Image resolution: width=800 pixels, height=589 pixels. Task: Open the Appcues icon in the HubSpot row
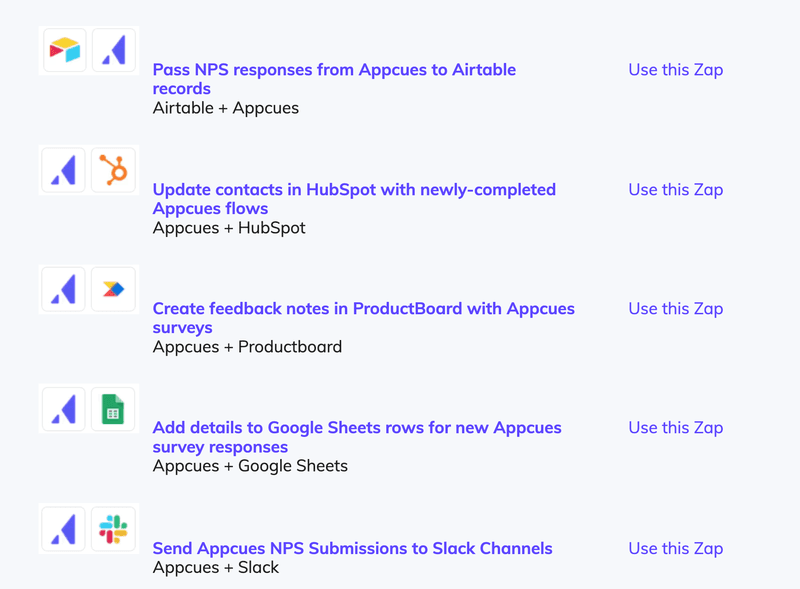click(63, 169)
